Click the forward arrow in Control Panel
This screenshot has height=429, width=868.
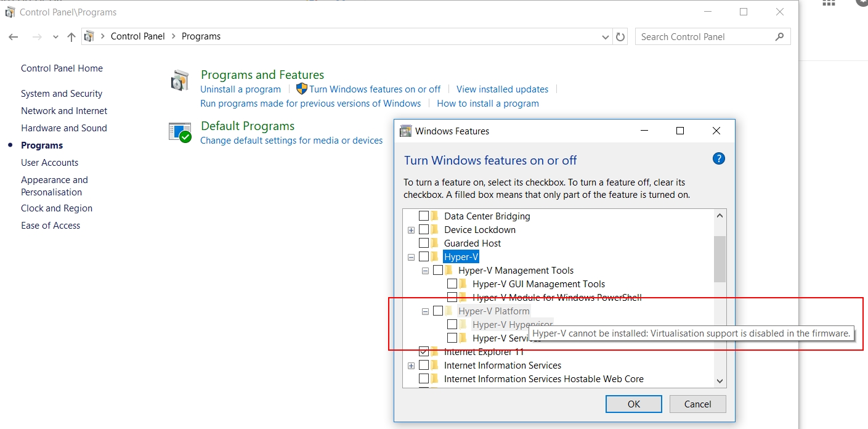(37, 37)
